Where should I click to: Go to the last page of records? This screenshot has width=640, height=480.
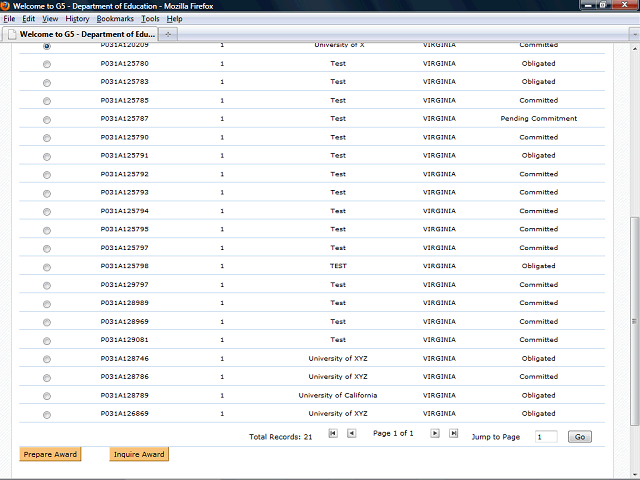(x=453, y=433)
